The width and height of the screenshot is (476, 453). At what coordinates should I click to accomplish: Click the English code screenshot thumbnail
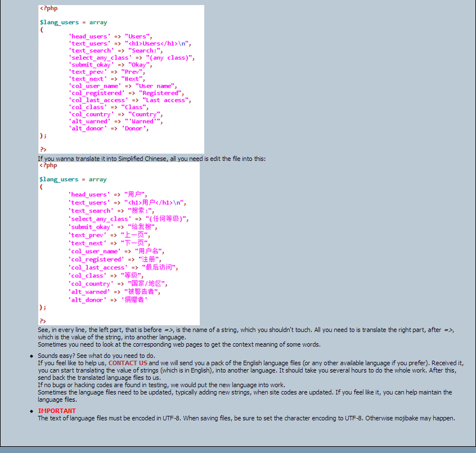(x=121, y=79)
